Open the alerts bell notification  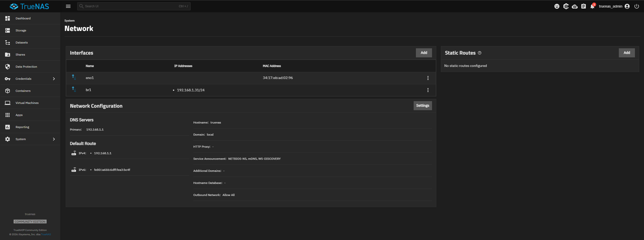(x=592, y=6)
